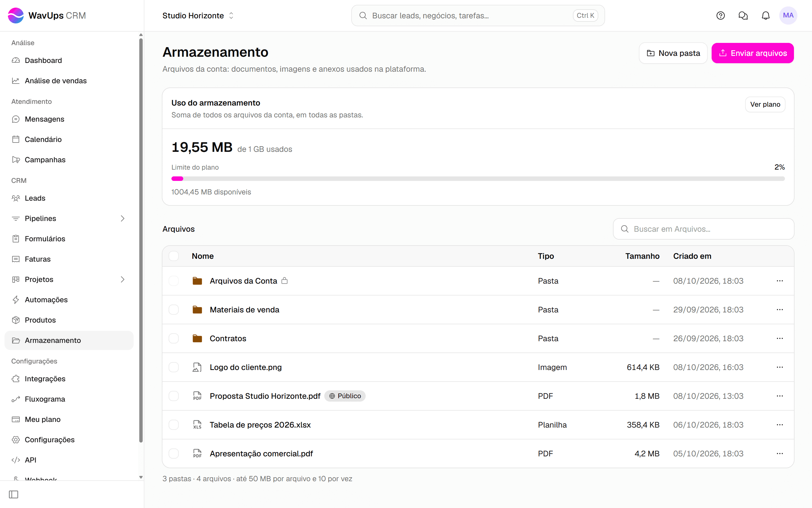The height and width of the screenshot is (508, 812).
Task: Open more options for Tabela de preços 2026.xlsx
Action: coord(780,425)
